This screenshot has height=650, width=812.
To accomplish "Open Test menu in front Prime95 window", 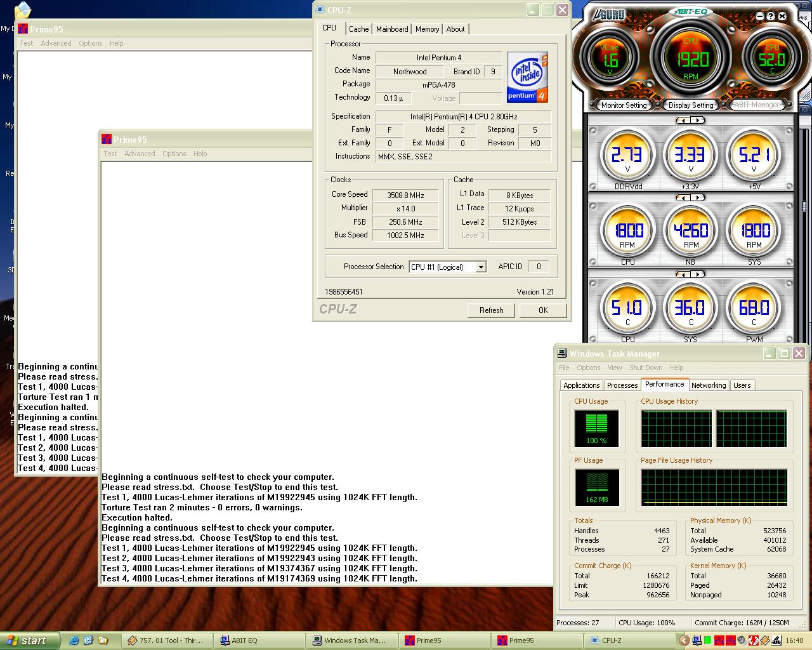I will (x=110, y=154).
